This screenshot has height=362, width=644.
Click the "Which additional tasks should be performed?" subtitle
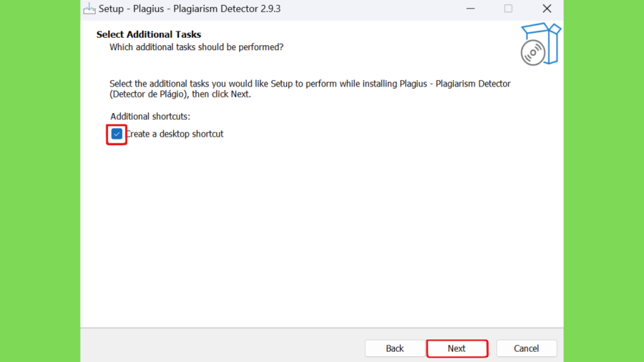[x=196, y=47]
